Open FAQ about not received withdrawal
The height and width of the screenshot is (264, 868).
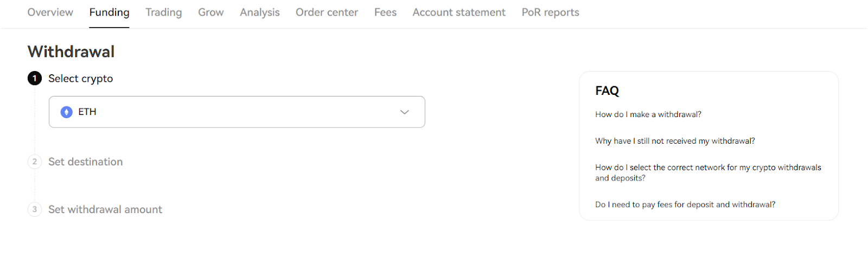point(675,141)
